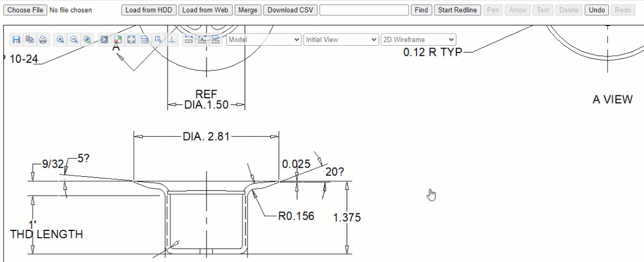This screenshot has width=644, height=262.
Task: Click the Fit to extents icon
Action: [x=132, y=40]
